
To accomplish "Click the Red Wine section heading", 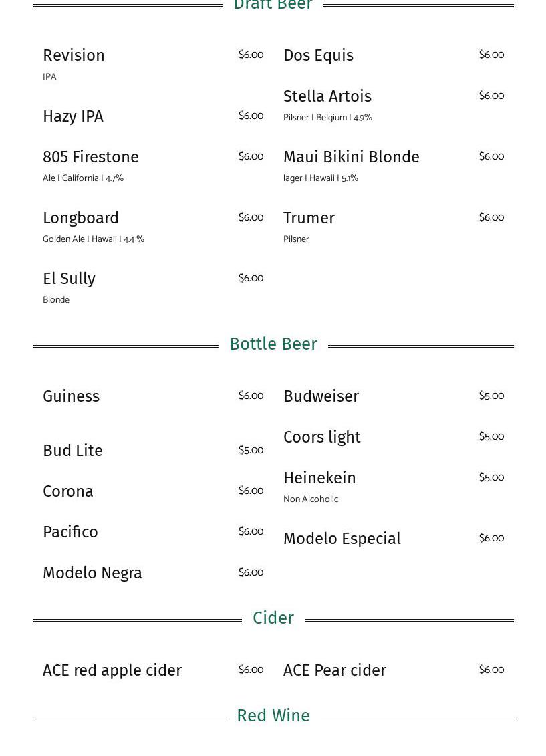I will click(273, 715).
